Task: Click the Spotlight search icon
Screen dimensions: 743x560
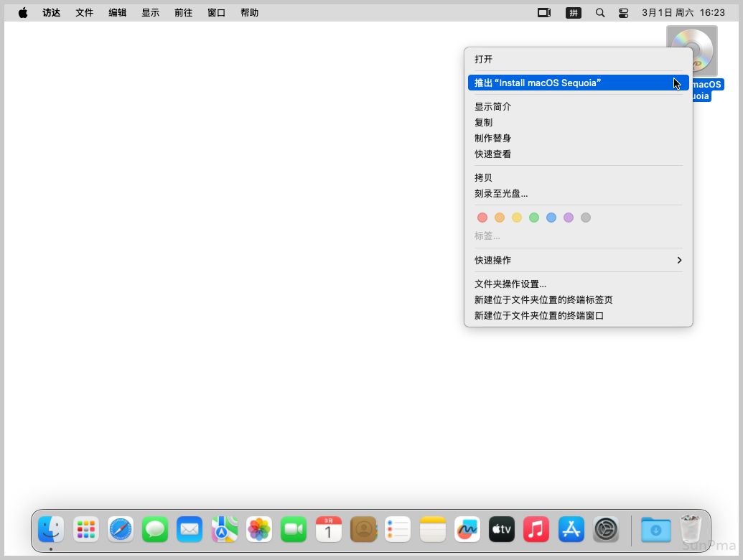Action: [x=600, y=13]
